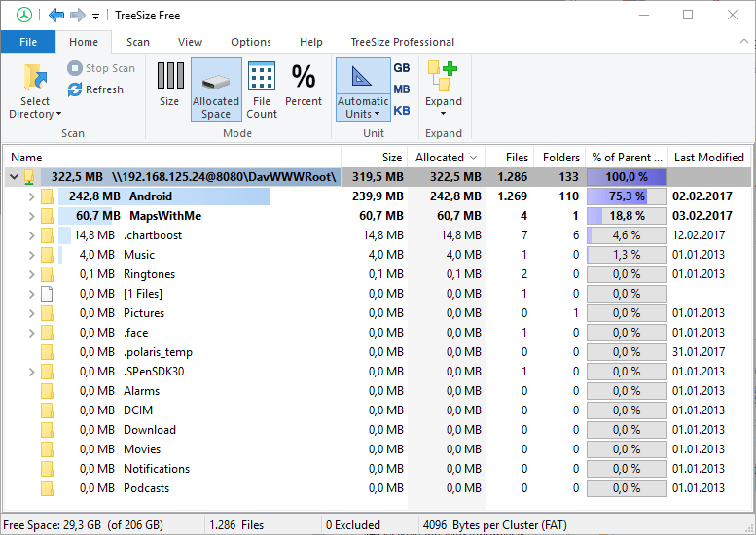Click the Movies folder icon
756x535 pixels.
coord(47,449)
